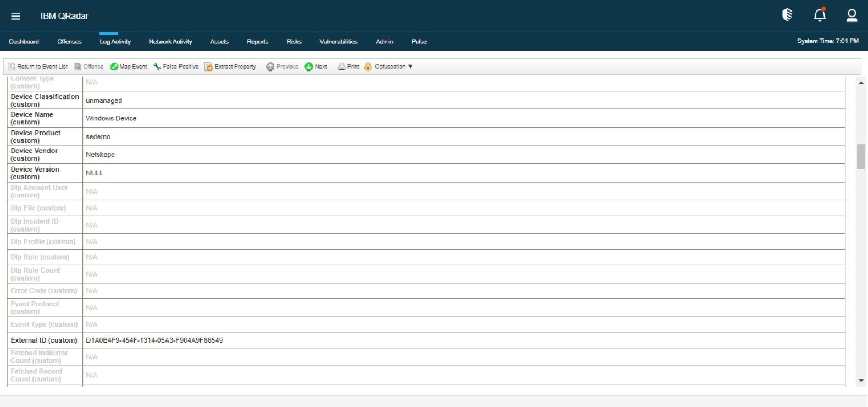
Task: Click the Dlp File (custom) label
Action: point(38,208)
